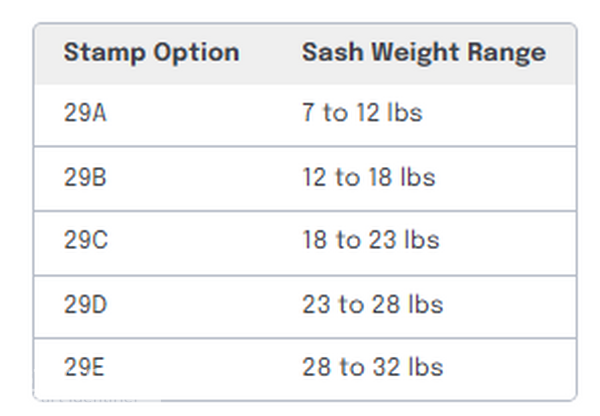Click the Sash Weight Range column header
The width and height of the screenshot is (600, 416).
[x=424, y=52]
